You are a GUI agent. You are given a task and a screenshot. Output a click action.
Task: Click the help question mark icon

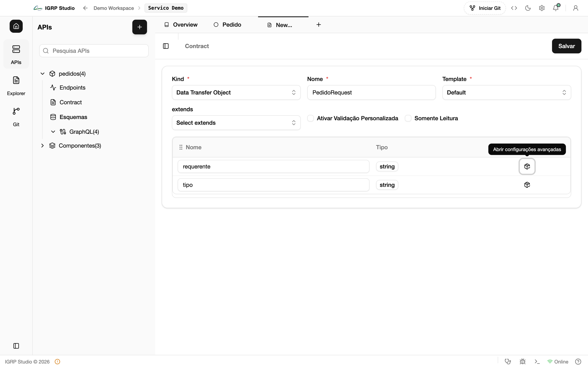[x=578, y=362]
